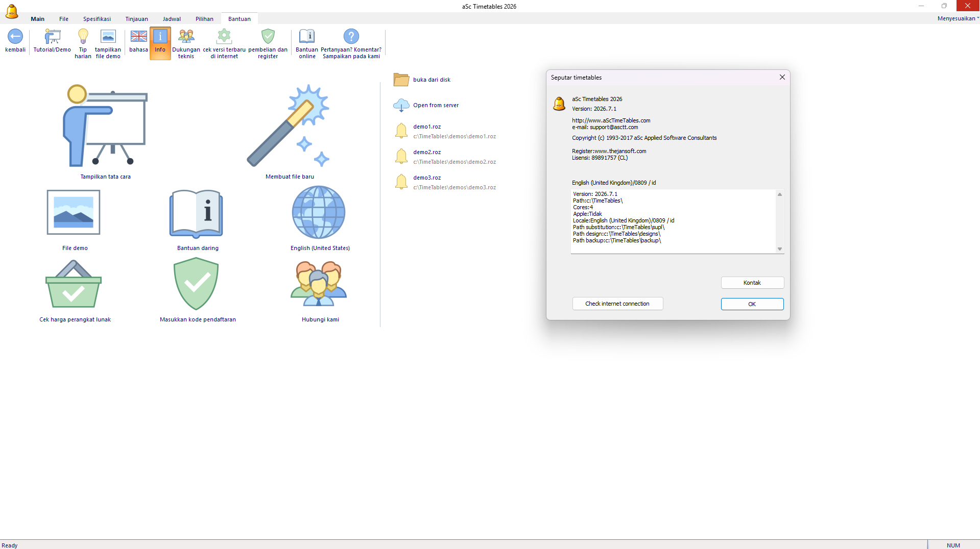Open demo1.roz bell icon
Viewport: 980px width, 549px height.
coord(401,131)
